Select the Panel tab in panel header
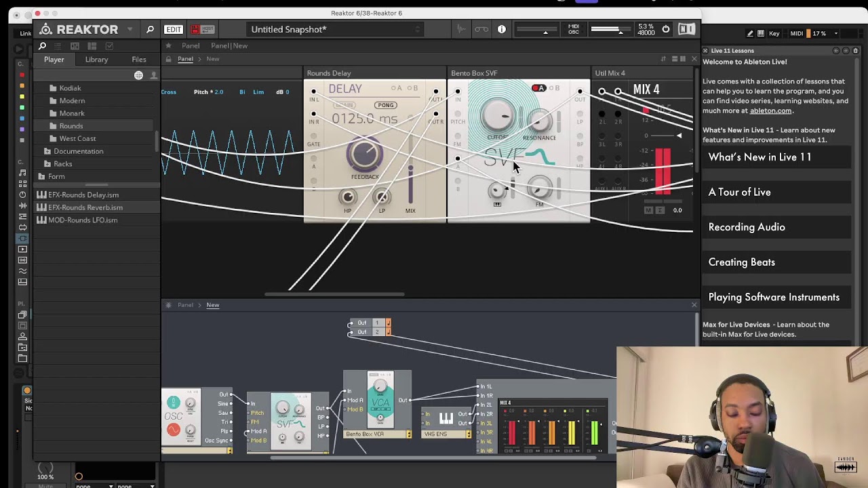This screenshot has width=868, height=488. click(x=191, y=45)
